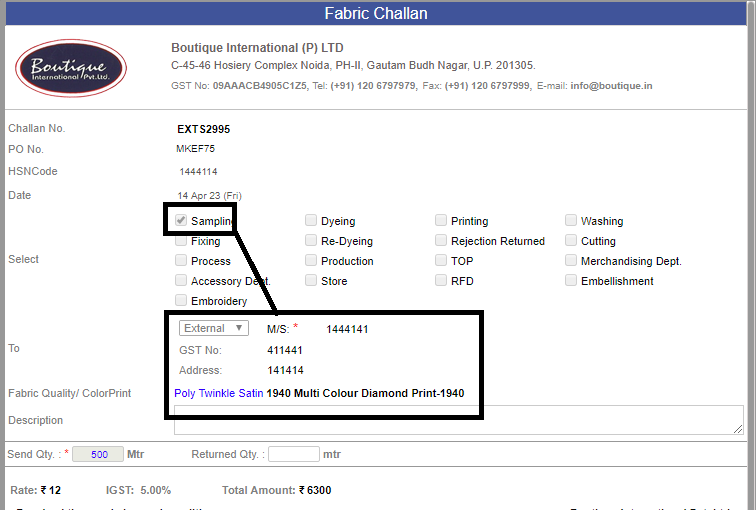
Task: Open the External dropdown
Action: [x=214, y=328]
